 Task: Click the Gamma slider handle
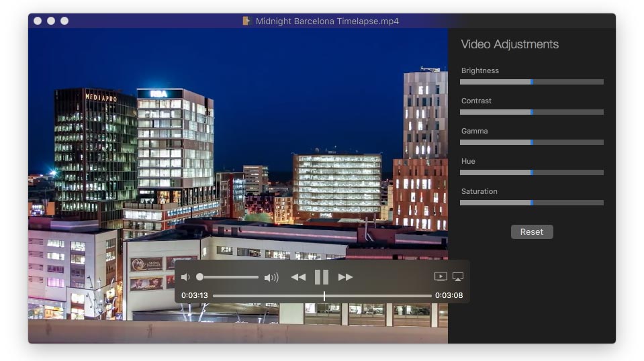[x=532, y=142]
